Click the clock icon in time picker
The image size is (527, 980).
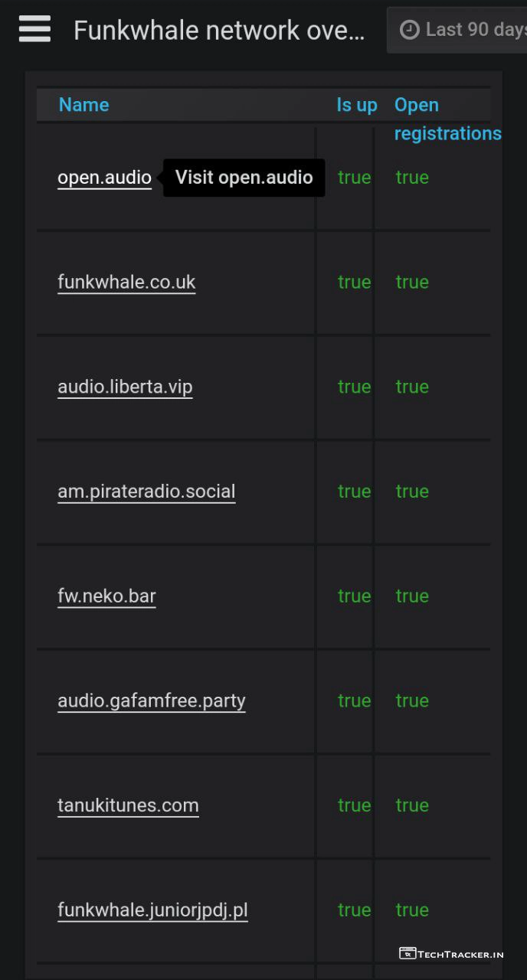(x=411, y=30)
